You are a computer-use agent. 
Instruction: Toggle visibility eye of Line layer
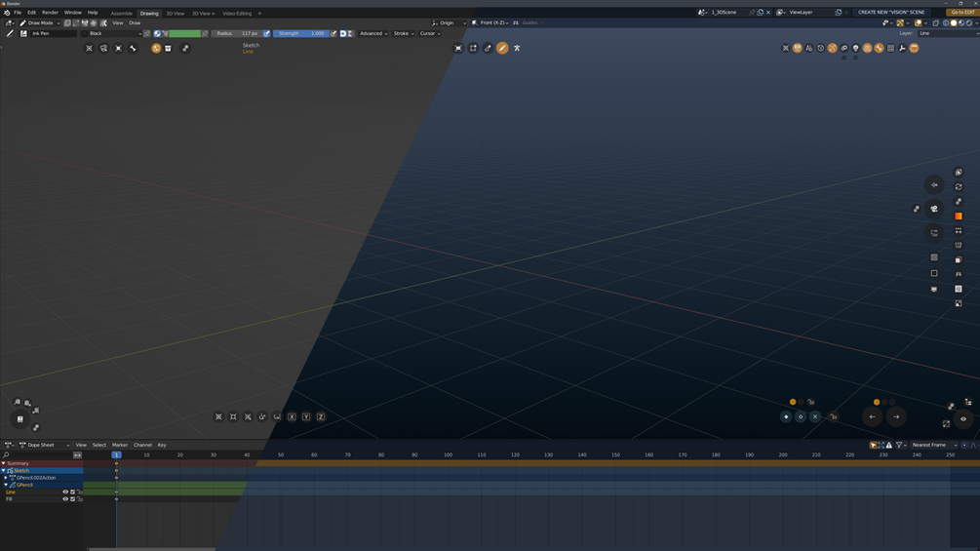point(65,492)
